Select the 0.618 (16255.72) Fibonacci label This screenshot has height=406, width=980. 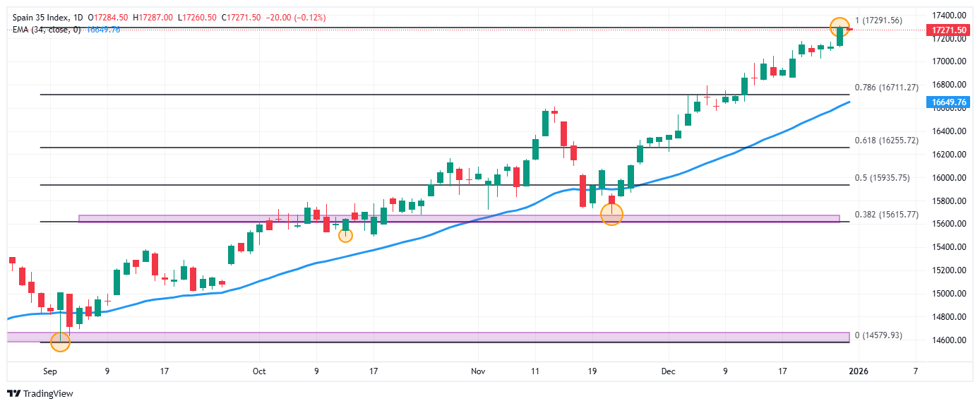[x=886, y=141]
